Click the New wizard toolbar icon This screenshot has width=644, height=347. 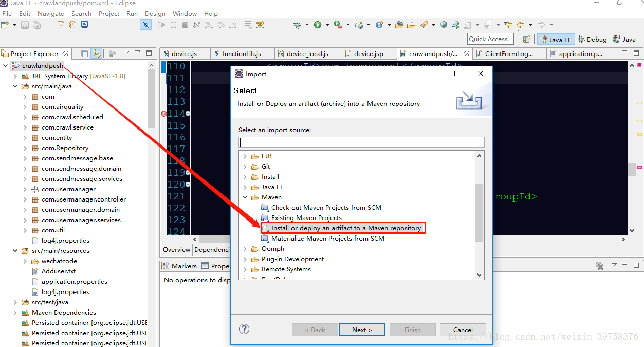pos(5,25)
